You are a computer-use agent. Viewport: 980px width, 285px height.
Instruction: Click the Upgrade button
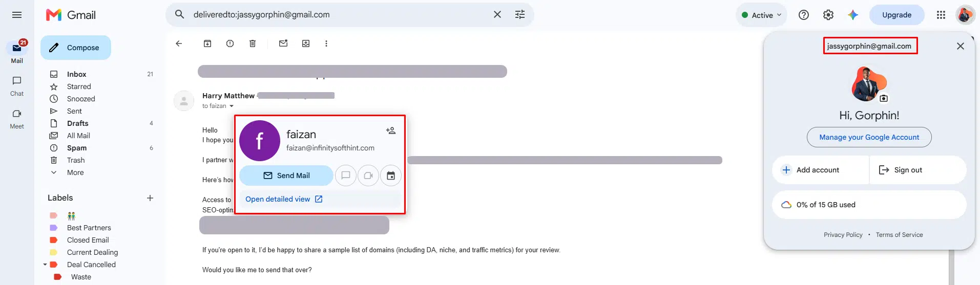pos(896,15)
